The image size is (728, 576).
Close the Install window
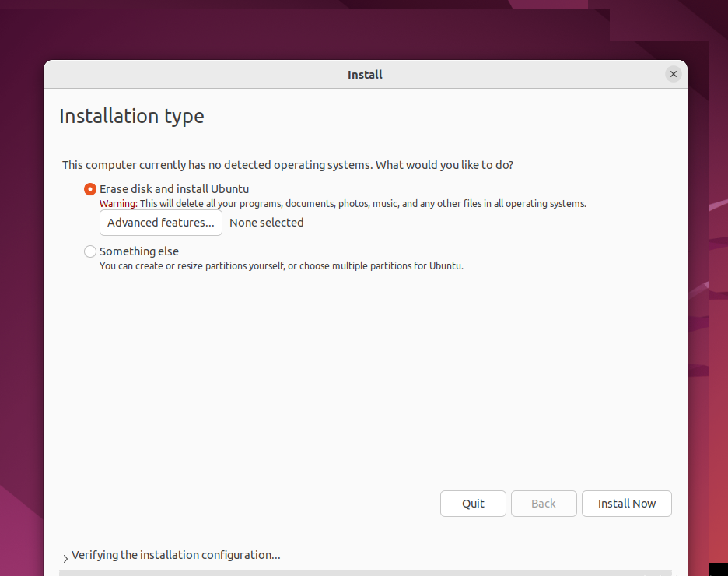click(674, 74)
